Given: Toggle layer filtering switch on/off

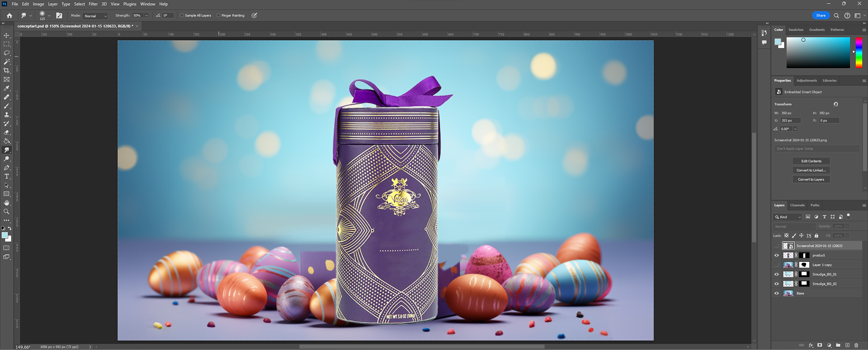Looking at the screenshot, I should (x=849, y=216).
